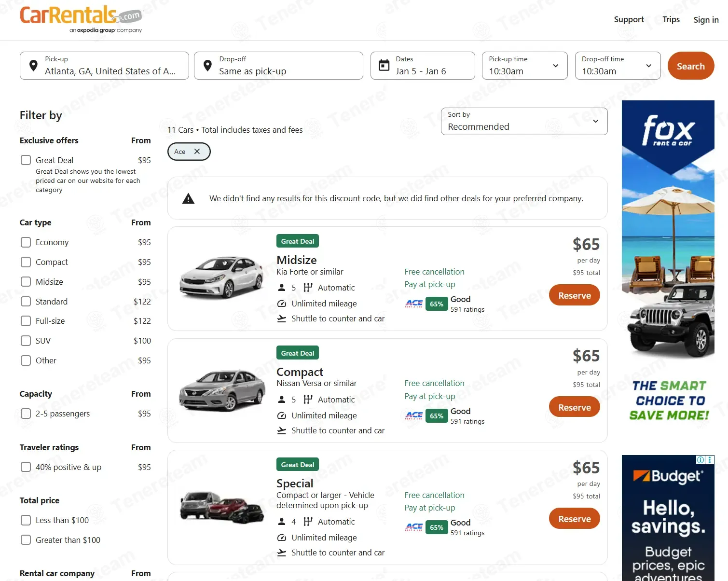Click Compact card passenger seat icon
This screenshot has width=728, height=581.
282,400
